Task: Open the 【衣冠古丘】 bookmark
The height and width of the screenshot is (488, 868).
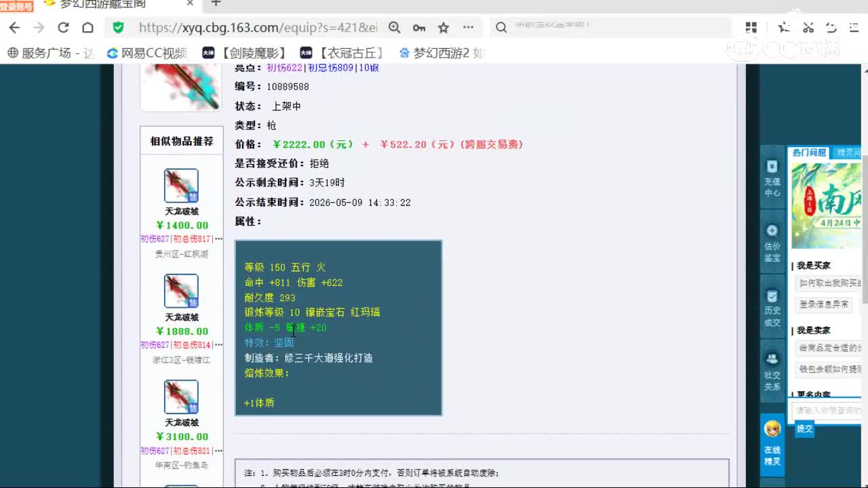Action: [342, 53]
